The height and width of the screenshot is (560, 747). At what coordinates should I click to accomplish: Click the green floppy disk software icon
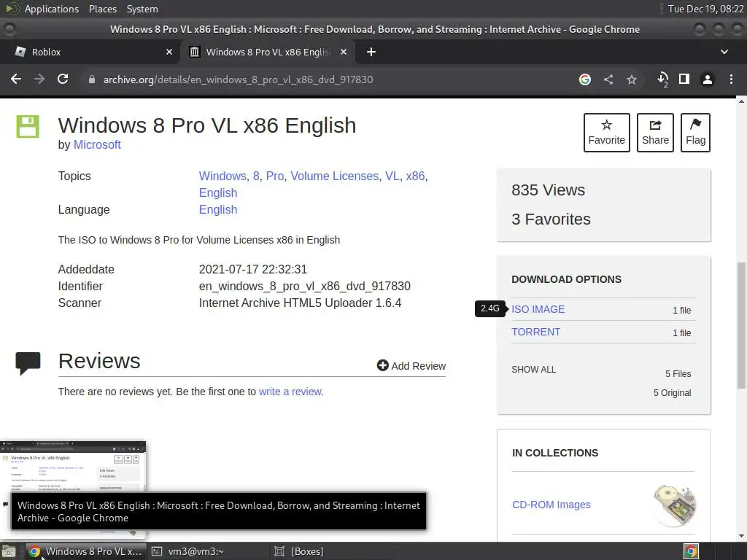[28, 126]
